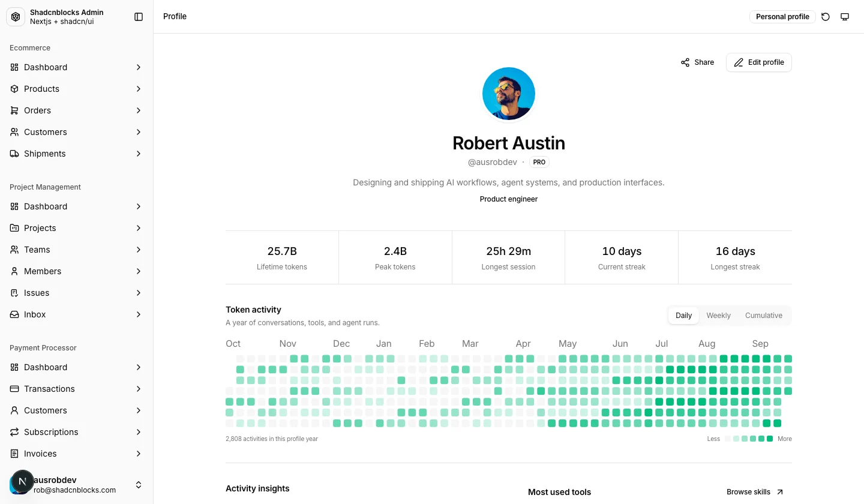Open the Inbox menu item
864x504 pixels.
click(77, 314)
